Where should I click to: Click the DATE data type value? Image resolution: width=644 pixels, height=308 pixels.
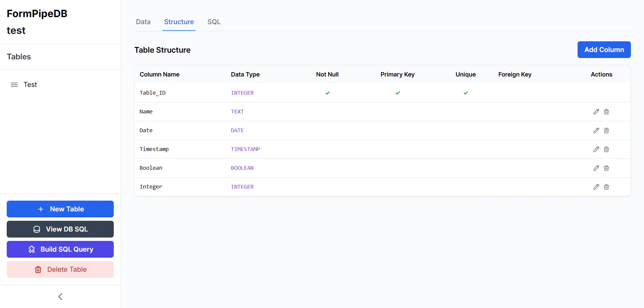(237, 131)
